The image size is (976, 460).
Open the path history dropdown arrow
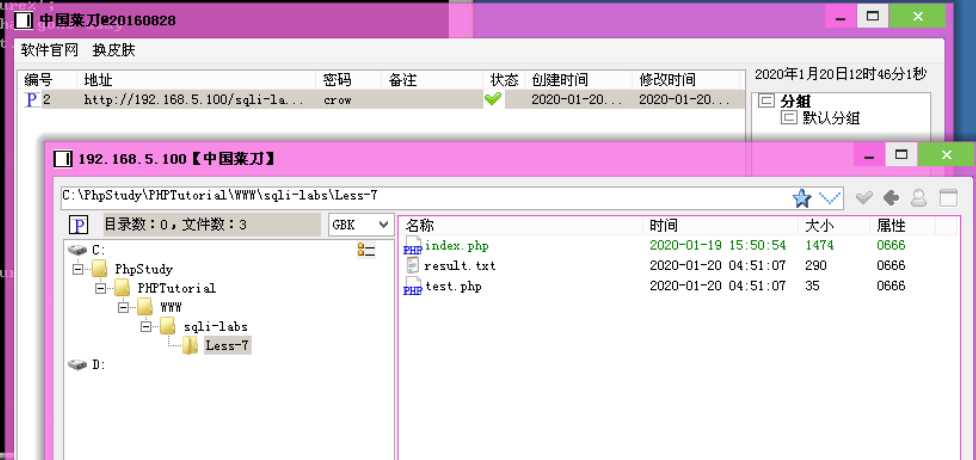pyautogui.click(x=830, y=199)
